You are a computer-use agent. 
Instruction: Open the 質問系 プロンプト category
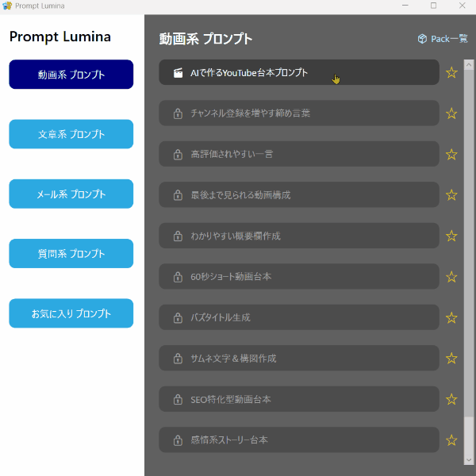[x=71, y=254]
